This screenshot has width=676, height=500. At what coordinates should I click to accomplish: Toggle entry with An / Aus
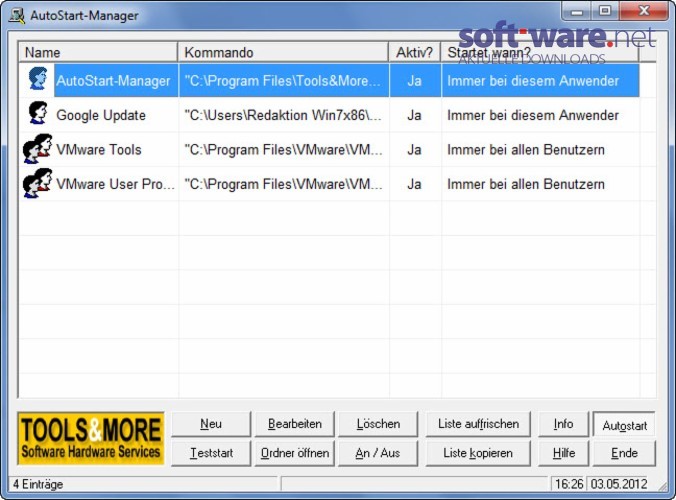378,453
